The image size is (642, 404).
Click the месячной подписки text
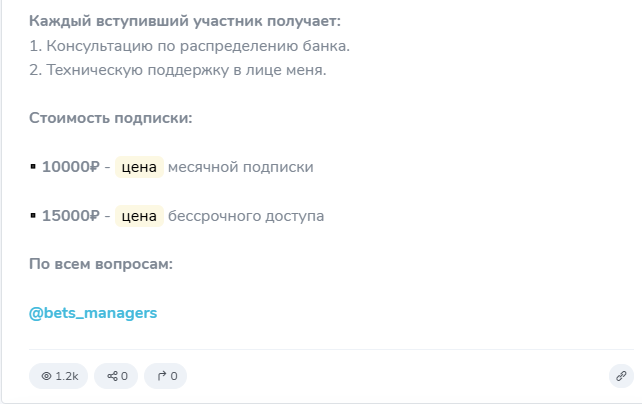241,167
